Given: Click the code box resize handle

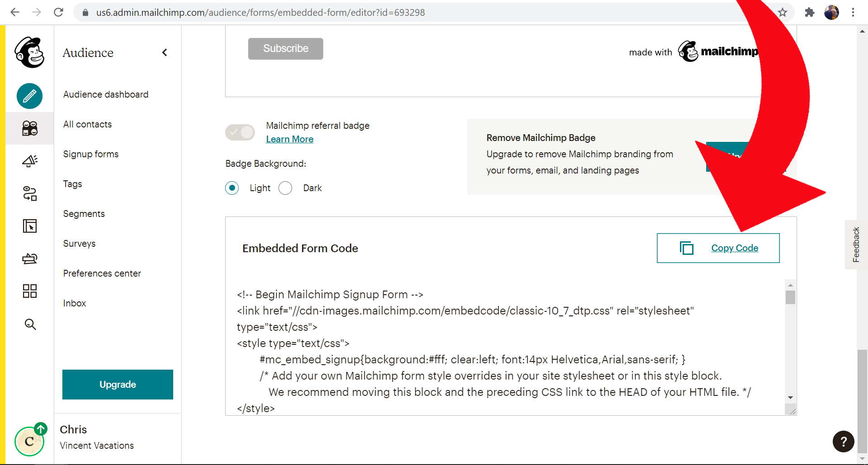Looking at the screenshot, I should pos(791,410).
